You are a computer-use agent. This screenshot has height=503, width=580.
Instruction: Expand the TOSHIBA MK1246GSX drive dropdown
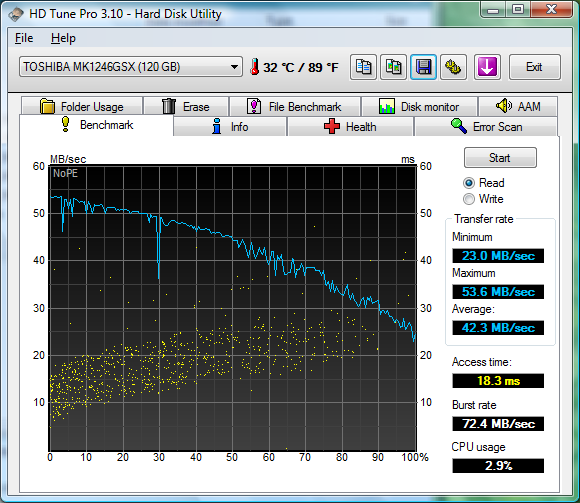point(131,67)
